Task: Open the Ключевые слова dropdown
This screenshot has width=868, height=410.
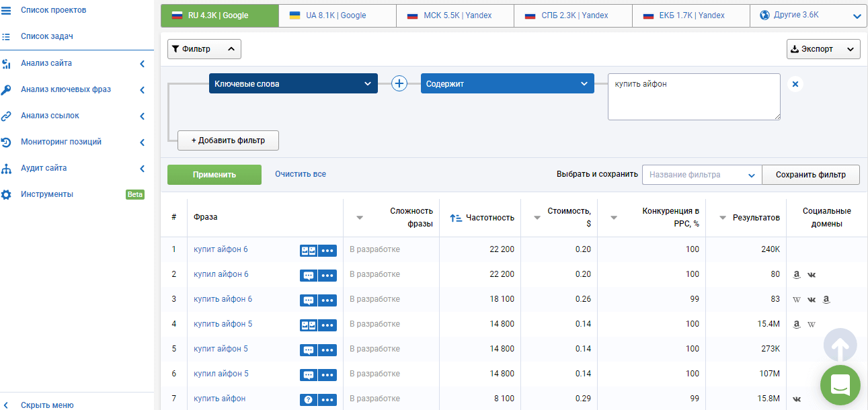Action: click(x=292, y=84)
